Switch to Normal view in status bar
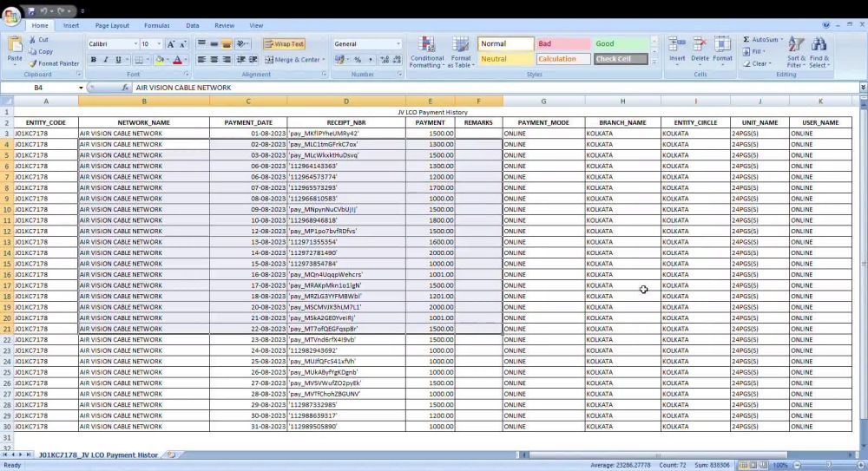 tap(744, 465)
